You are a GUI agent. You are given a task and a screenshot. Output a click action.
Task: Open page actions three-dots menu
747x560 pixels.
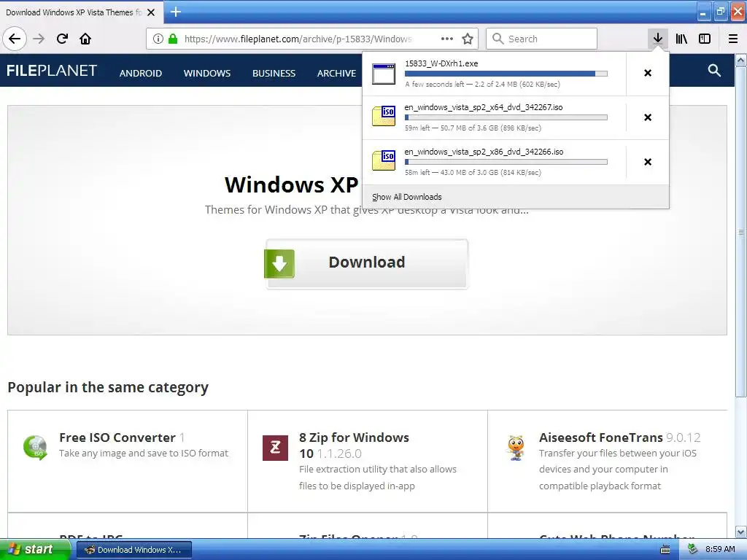coord(447,39)
